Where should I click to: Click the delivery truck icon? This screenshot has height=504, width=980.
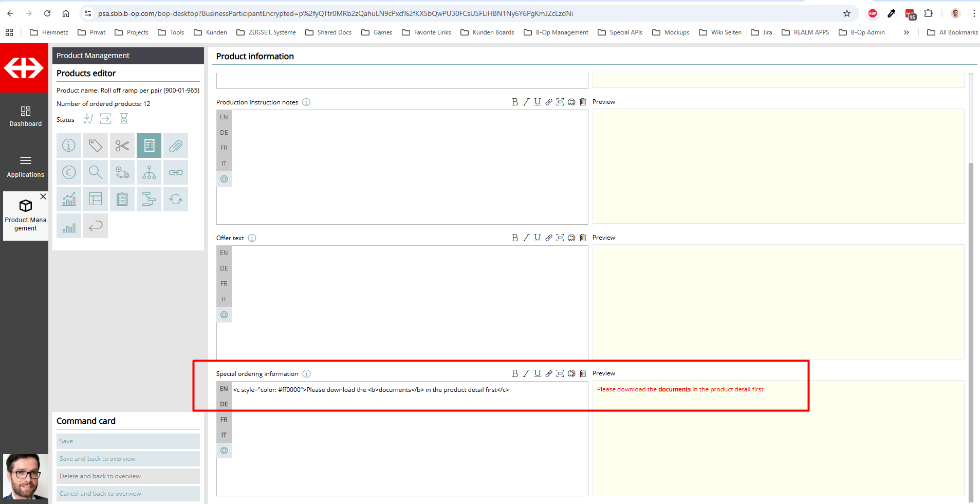(x=122, y=173)
